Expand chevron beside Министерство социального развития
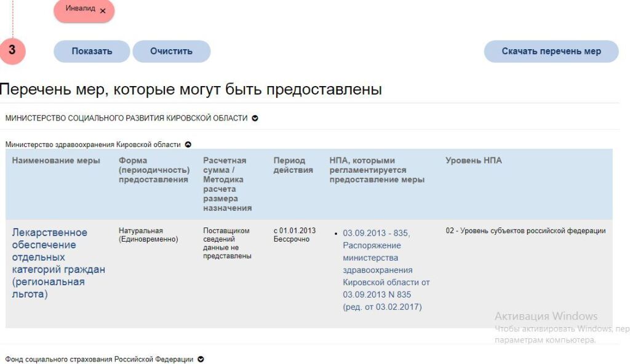 (x=255, y=118)
